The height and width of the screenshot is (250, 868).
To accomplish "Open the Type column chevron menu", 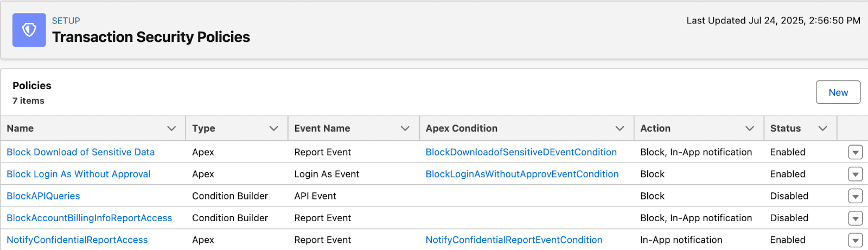I will point(273,129).
